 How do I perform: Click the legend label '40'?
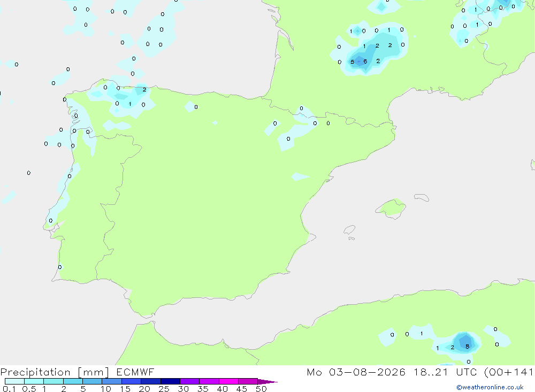(223, 389)
